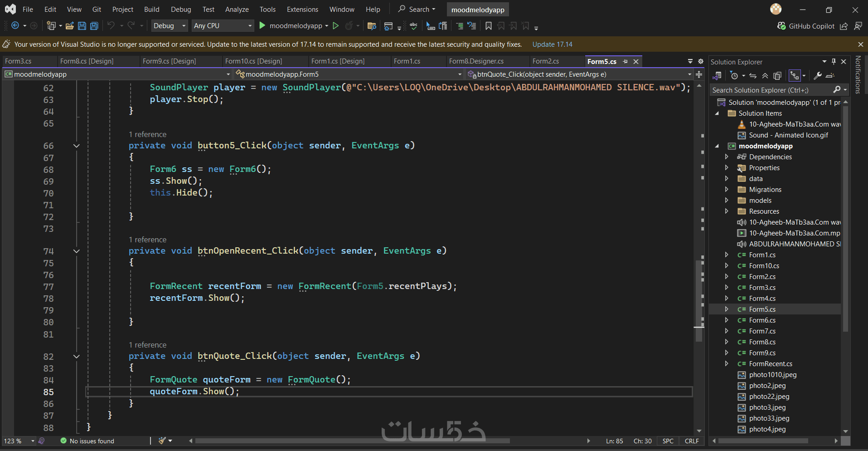
Task: Toggle pin on Form5.cs tab
Action: pos(626,61)
